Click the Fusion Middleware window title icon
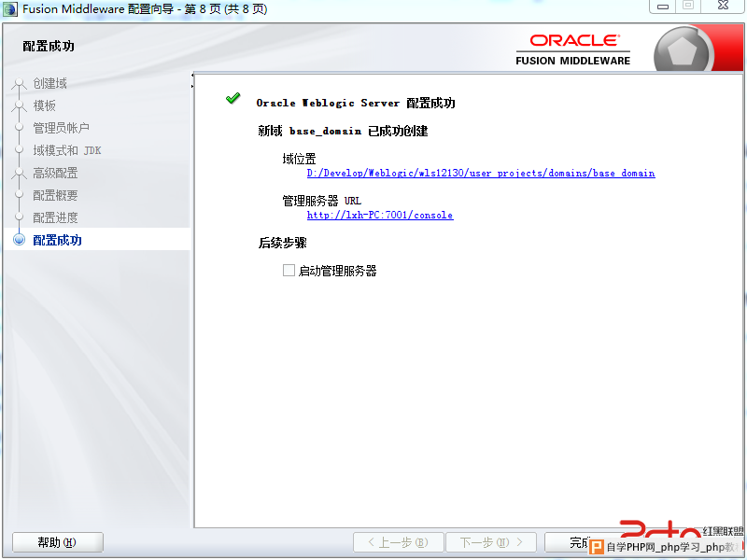747x560 pixels. (x=10, y=9)
